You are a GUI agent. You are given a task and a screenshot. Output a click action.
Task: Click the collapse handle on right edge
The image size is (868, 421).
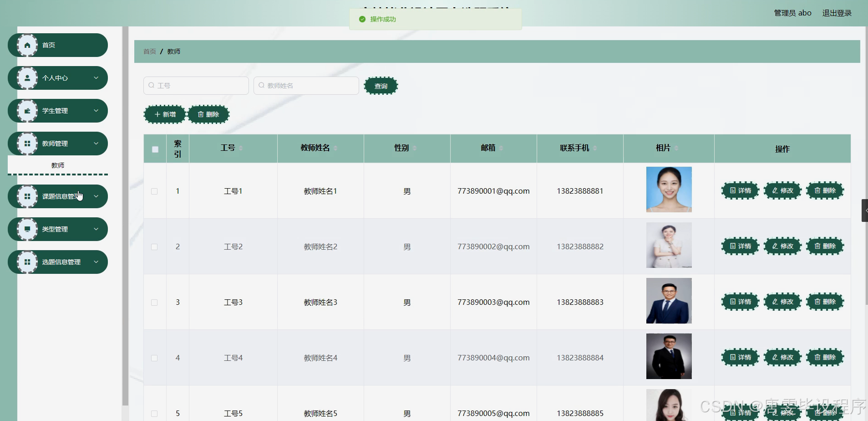[x=865, y=210]
